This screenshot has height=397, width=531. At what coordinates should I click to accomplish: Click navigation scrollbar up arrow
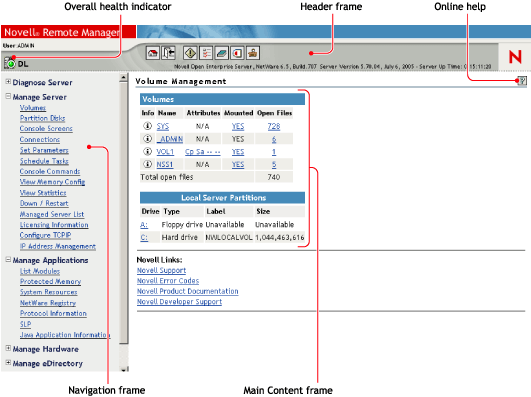pyautogui.click(x=124, y=78)
